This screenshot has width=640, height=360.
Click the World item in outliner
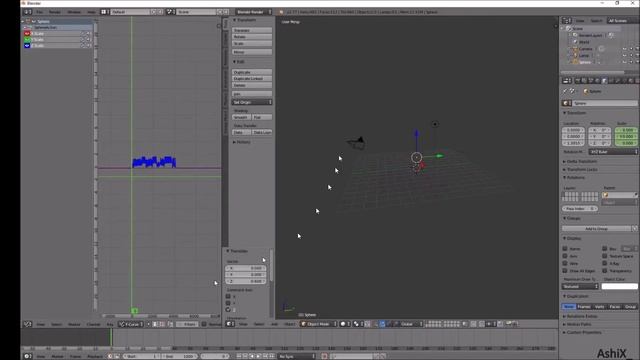tap(584, 42)
